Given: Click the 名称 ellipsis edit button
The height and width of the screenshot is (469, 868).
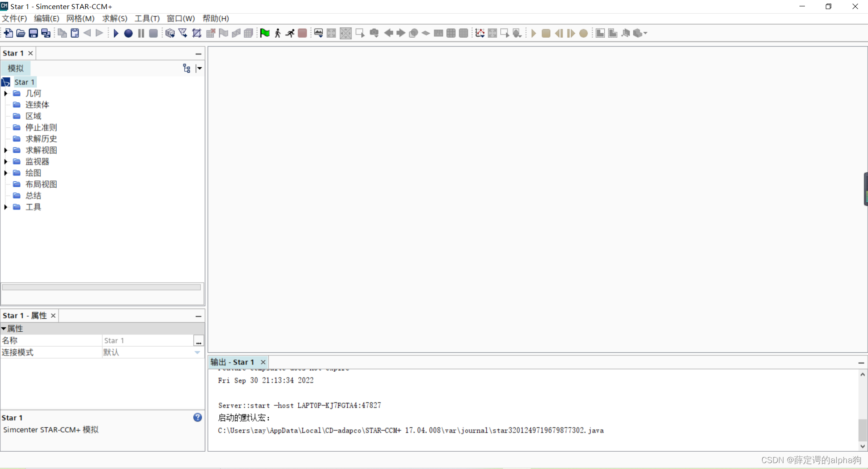Looking at the screenshot, I should 198,340.
